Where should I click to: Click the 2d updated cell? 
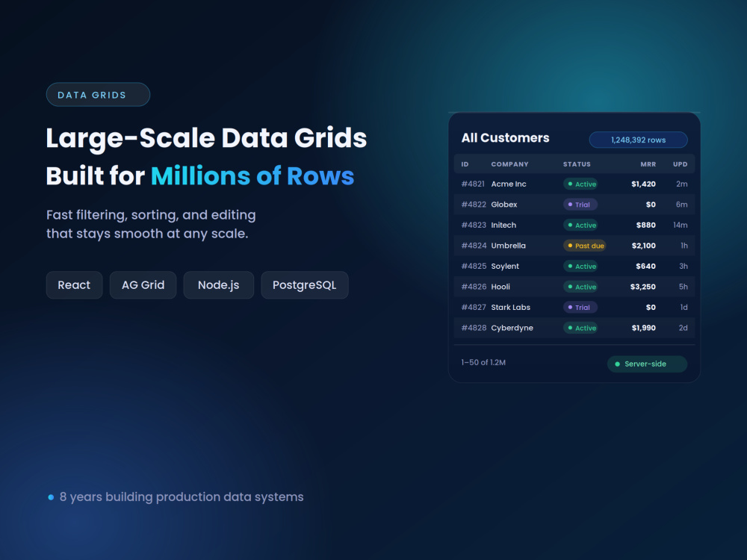click(x=684, y=328)
